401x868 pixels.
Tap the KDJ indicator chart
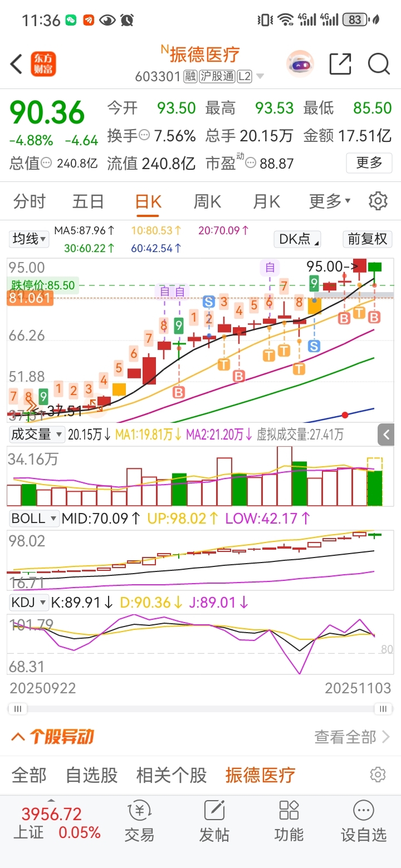[x=200, y=644]
